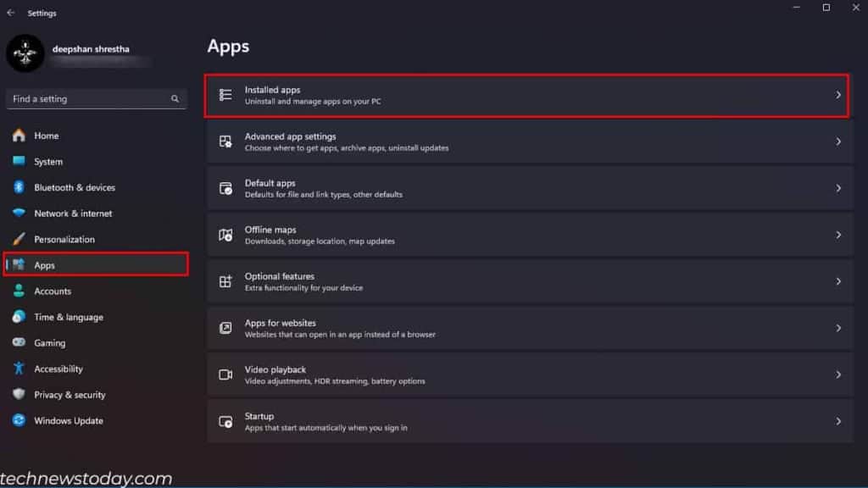Select the Default apps icon

225,188
